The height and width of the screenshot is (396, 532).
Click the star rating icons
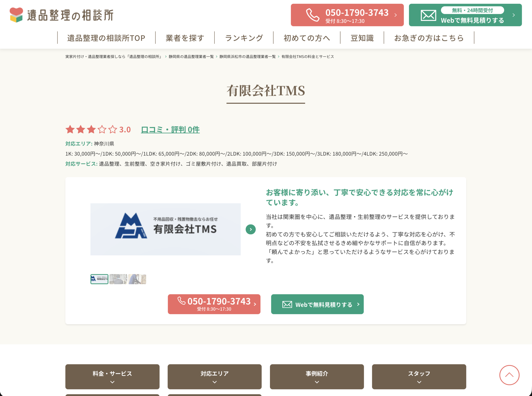(91, 130)
